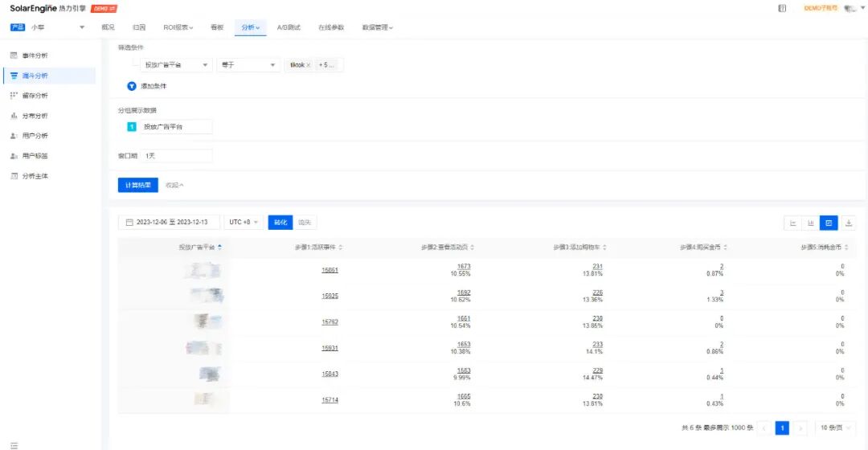Go to the 概况 tab
Viewport: 868px width, 450px height.
point(108,27)
